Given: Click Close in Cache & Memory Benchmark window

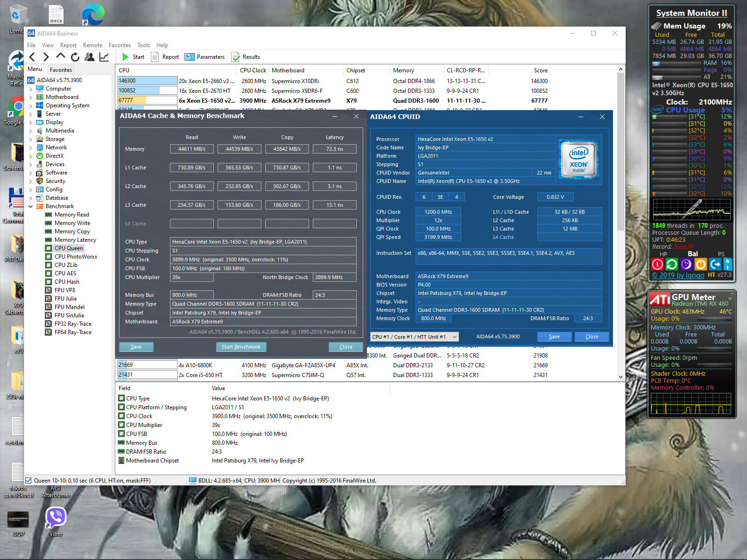Looking at the screenshot, I should [346, 347].
